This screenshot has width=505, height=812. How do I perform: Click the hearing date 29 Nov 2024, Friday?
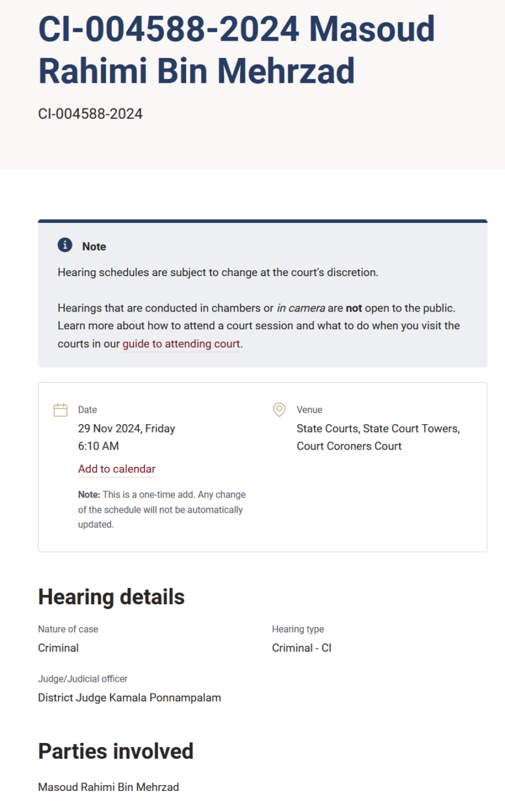point(127,428)
